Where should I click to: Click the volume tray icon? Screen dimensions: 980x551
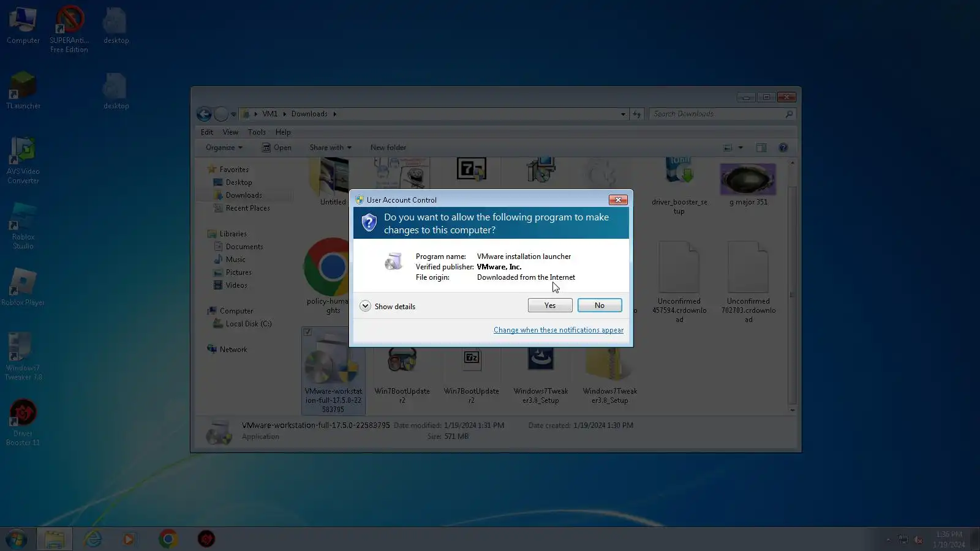(918, 539)
